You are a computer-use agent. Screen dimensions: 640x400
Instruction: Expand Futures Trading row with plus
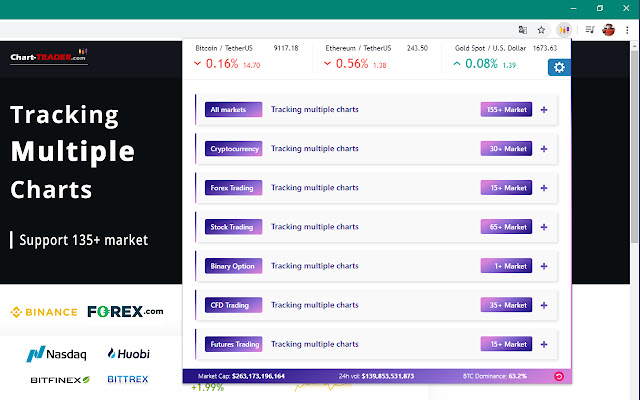tap(544, 344)
